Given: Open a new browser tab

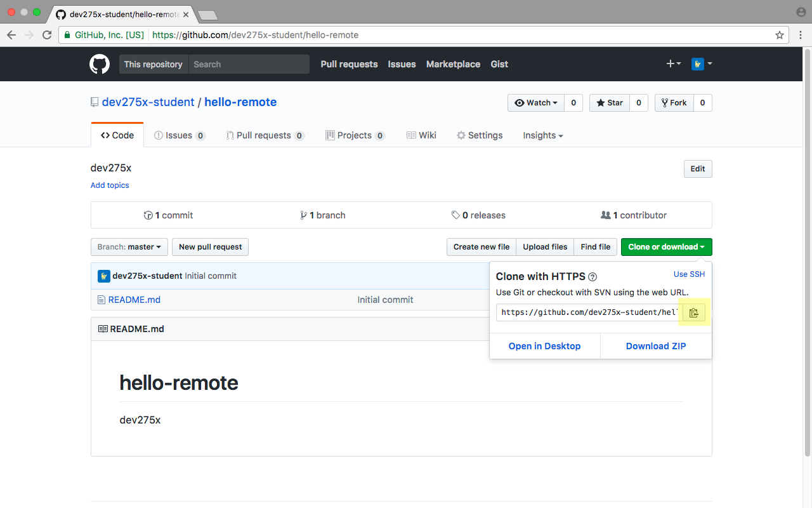Looking at the screenshot, I should [x=207, y=15].
